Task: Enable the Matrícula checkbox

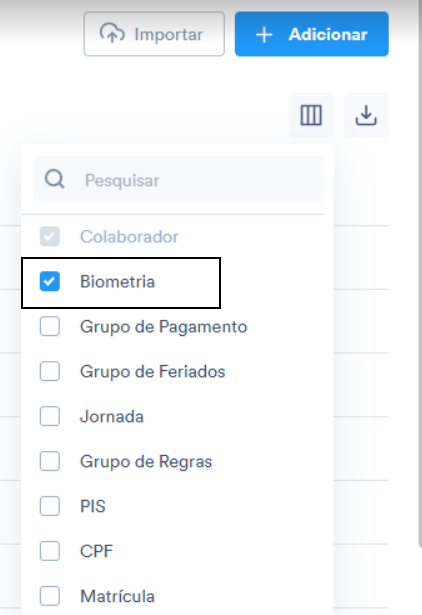Action: point(50,596)
